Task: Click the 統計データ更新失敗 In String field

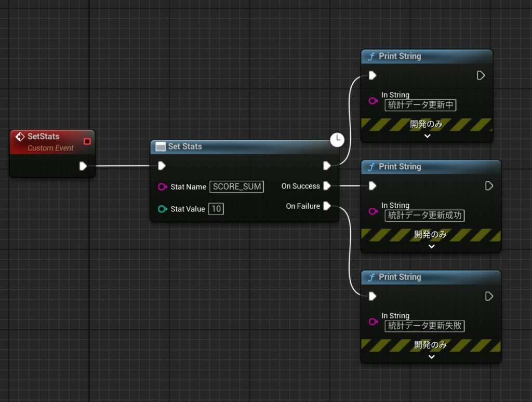Action: (x=424, y=326)
